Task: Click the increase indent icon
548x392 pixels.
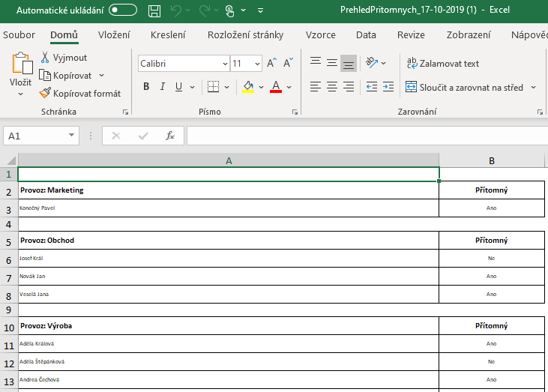Action: [x=388, y=87]
